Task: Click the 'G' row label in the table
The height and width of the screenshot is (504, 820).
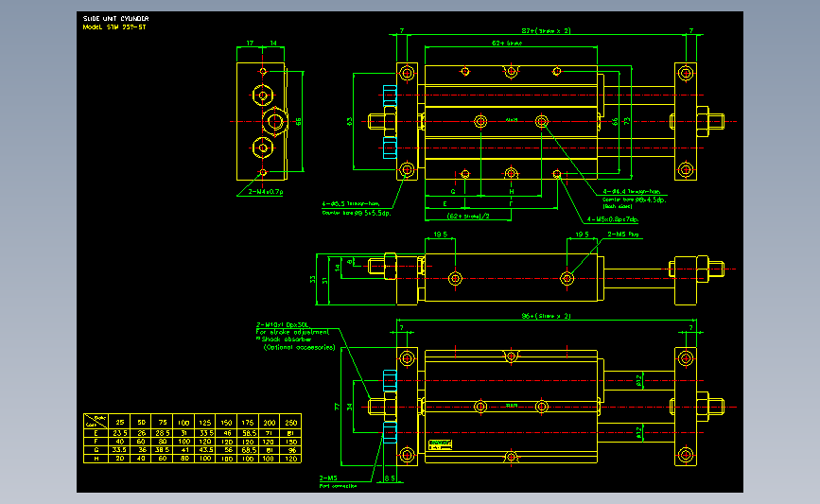Action: pyautogui.click(x=96, y=450)
